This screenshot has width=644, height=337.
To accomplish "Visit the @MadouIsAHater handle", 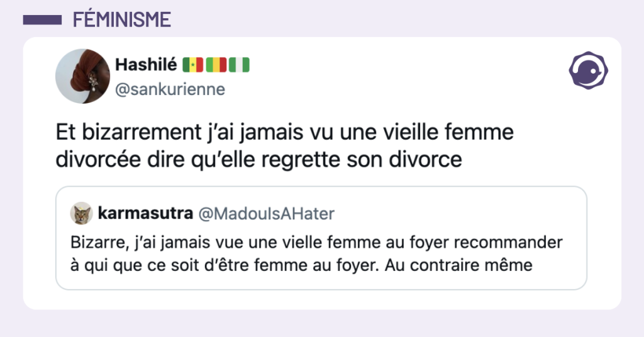I will tap(267, 214).
